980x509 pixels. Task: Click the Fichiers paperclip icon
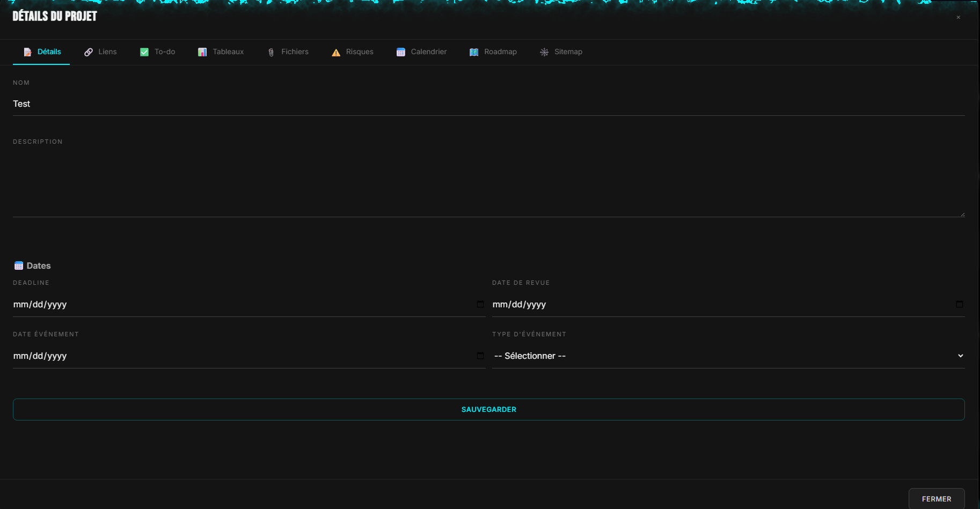pos(271,52)
